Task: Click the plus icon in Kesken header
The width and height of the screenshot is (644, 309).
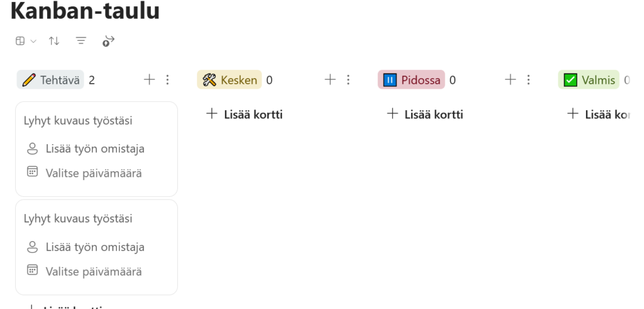Action: (x=330, y=80)
